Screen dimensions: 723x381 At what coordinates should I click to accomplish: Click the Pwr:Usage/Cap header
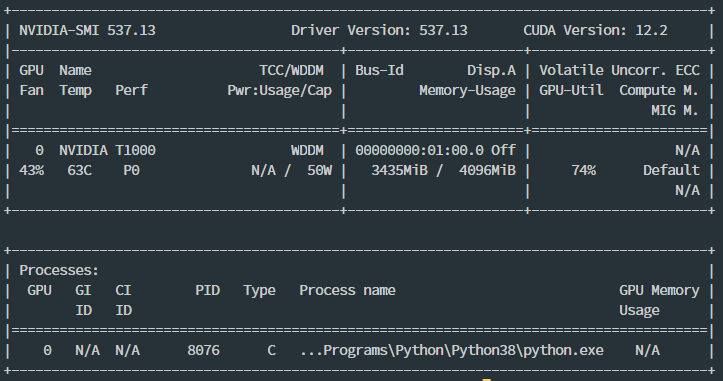pyautogui.click(x=279, y=90)
